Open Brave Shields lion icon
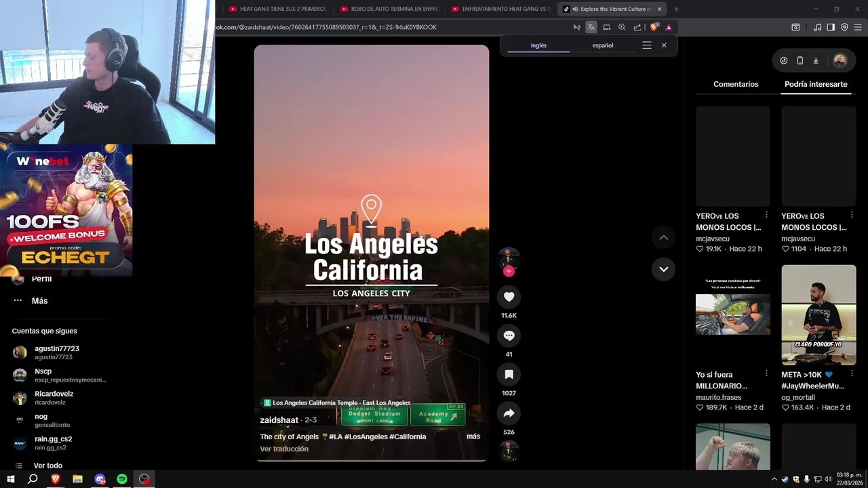The height and width of the screenshot is (488, 868). [654, 27]
